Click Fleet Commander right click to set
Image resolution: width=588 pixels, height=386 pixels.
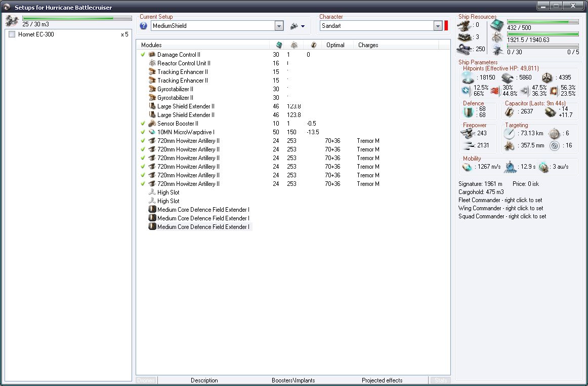[x=500, y=200]
